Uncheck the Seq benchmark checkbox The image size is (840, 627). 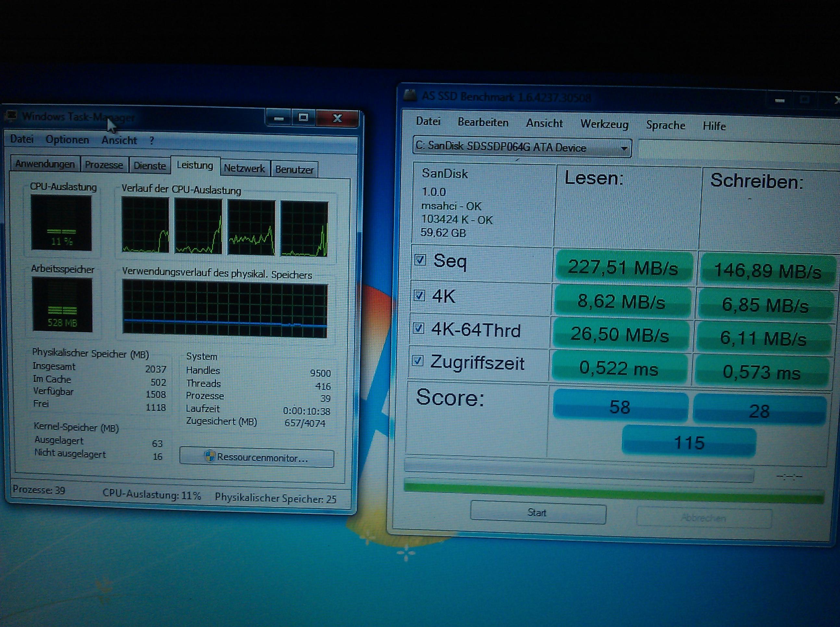coord(420,260)
